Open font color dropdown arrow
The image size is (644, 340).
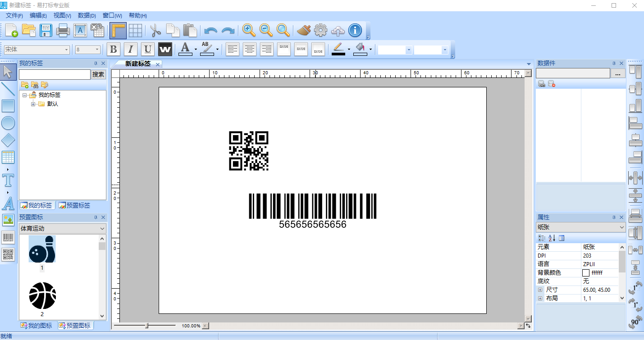click(x=196, y=49)
